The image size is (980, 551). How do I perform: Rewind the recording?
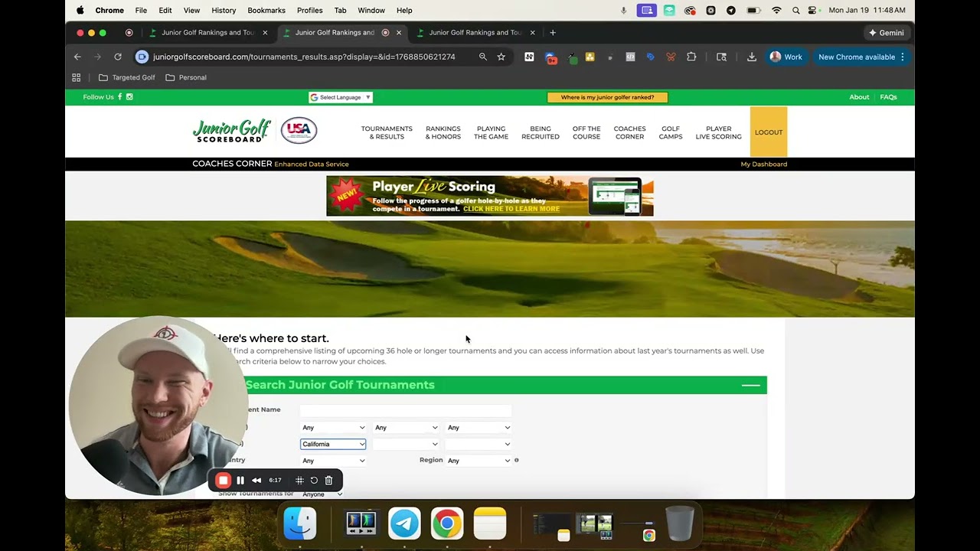(x=256, y=480)
